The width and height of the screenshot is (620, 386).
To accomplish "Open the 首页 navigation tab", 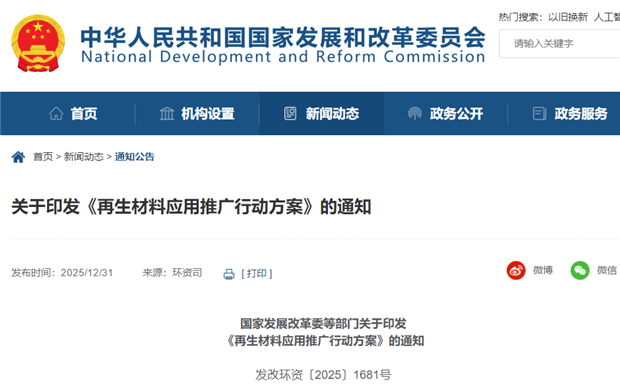I will pyautogui.click(x=84, y=114).
